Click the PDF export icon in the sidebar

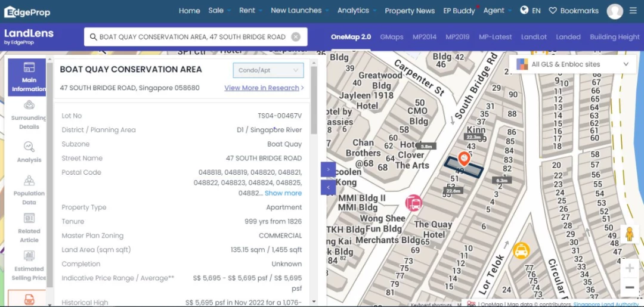click(x=29, y=299)
